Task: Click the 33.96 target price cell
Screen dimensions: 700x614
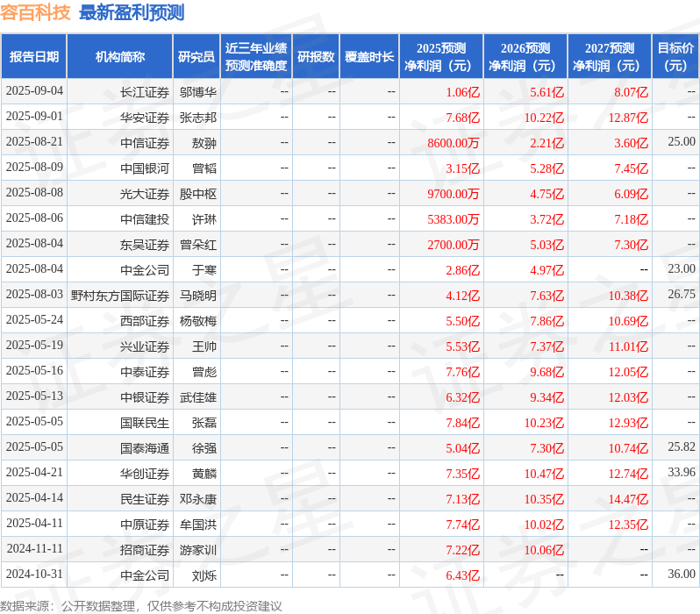Action: tap(681, 473)
